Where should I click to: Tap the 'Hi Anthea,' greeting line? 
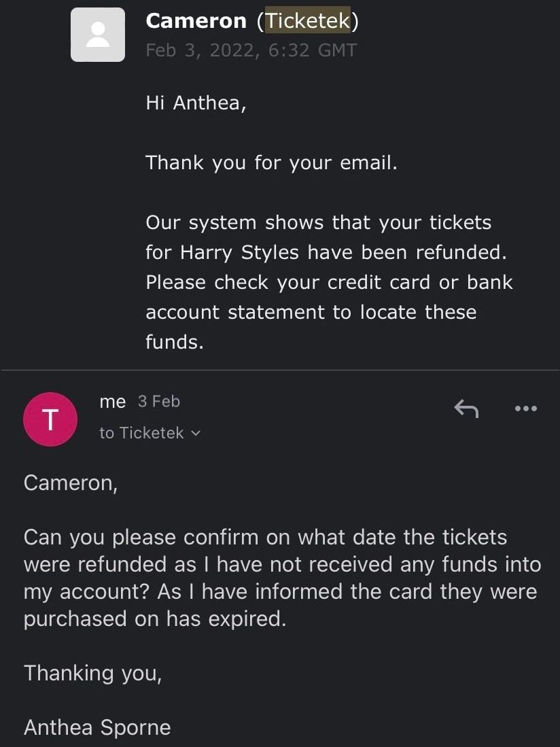coord(196,103)
